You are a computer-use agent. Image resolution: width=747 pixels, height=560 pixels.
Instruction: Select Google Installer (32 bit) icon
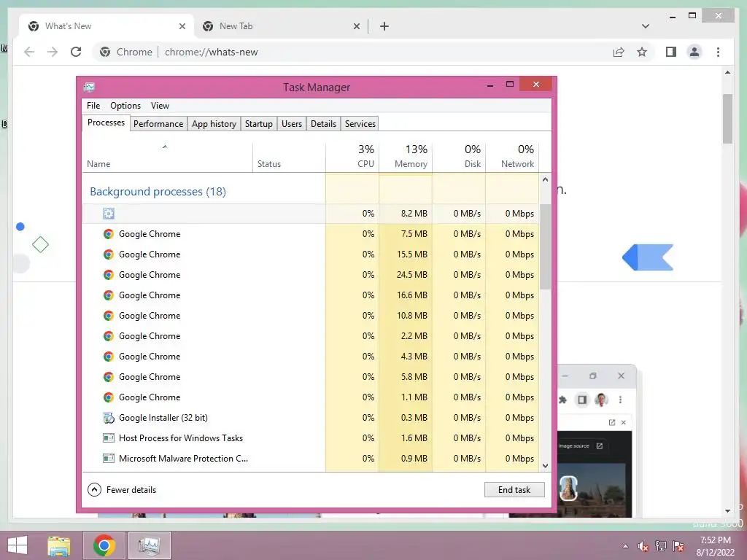109,418
